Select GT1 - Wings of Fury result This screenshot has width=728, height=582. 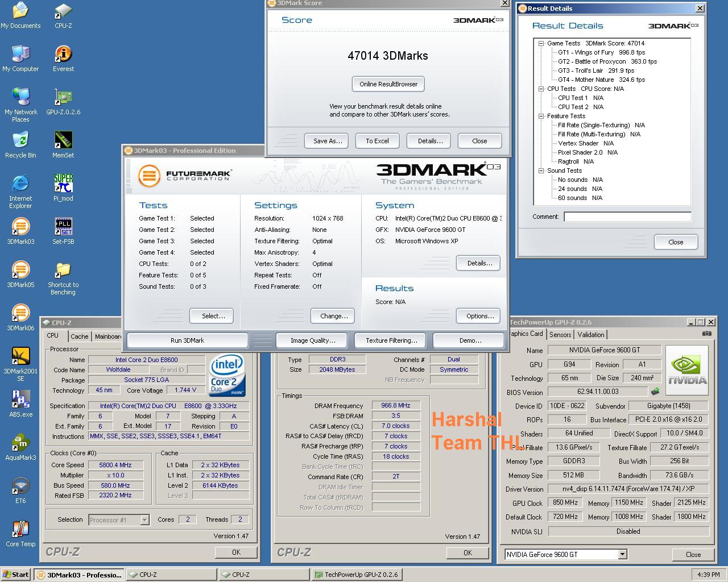pyautogui.click(x=601, y=52)
